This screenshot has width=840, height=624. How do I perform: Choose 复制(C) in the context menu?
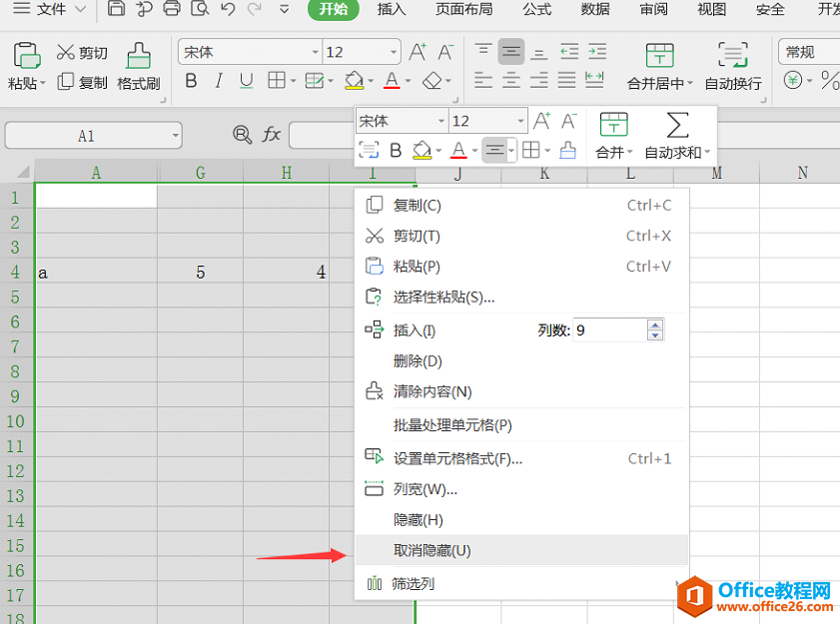521,205
